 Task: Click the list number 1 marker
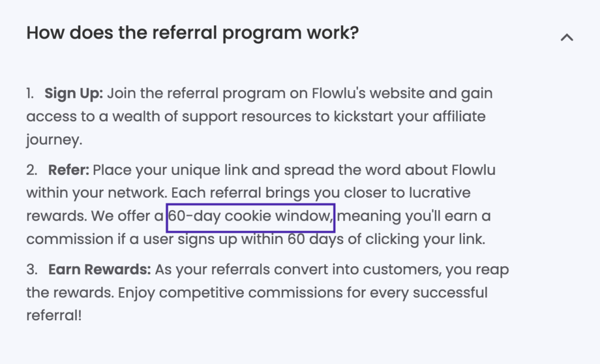(30, 93)
